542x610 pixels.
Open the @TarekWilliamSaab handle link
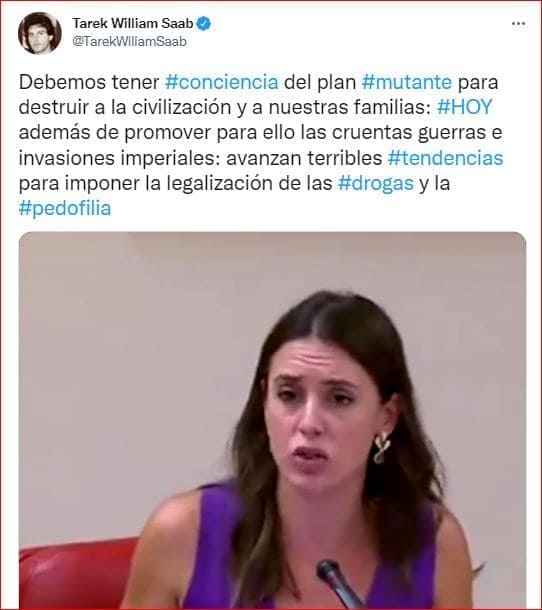[x=130, y=41]
